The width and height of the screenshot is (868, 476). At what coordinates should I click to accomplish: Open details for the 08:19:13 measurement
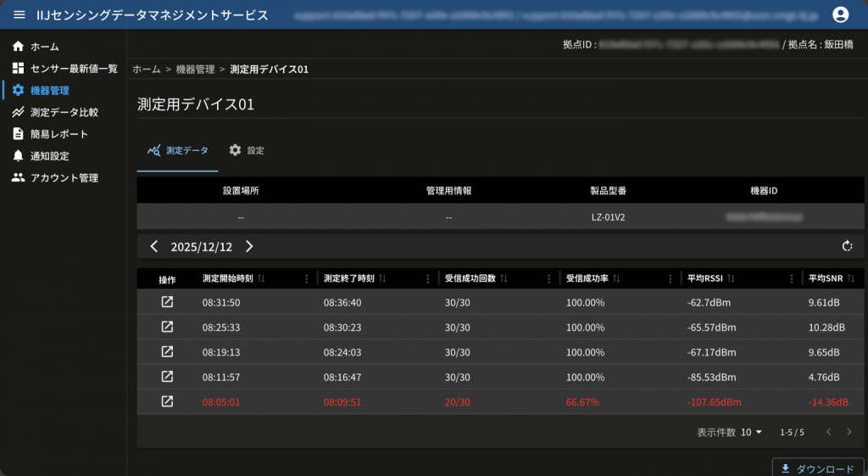[x=167, y=352]
